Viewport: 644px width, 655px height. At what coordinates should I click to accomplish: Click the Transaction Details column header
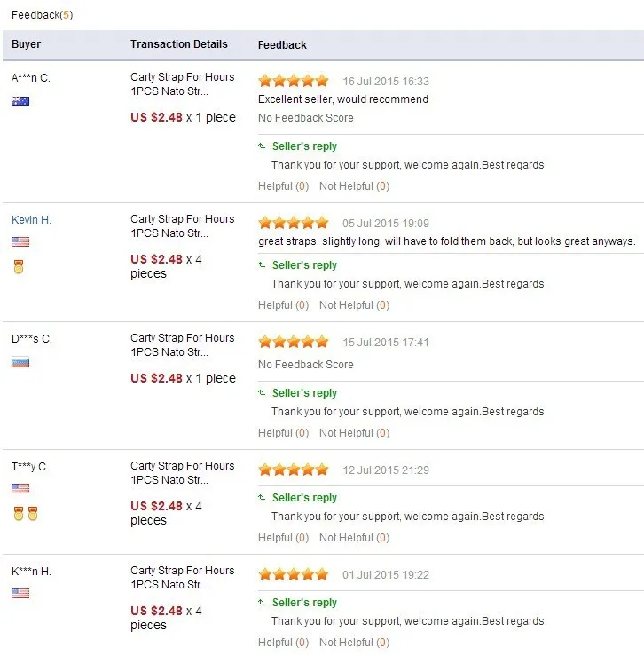tap(179, 44)
